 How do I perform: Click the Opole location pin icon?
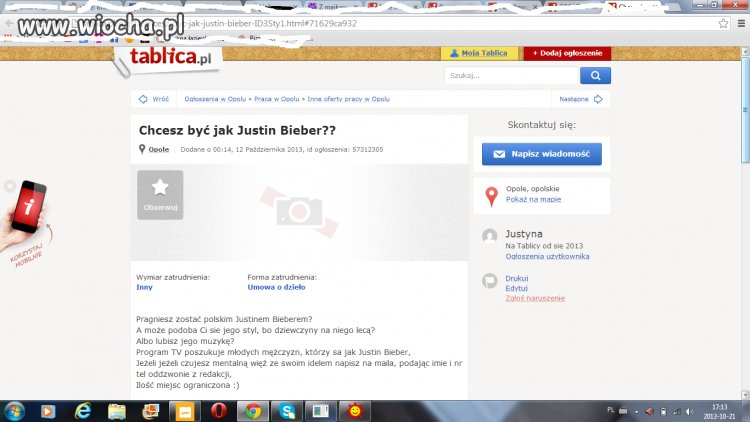point(142,149)
